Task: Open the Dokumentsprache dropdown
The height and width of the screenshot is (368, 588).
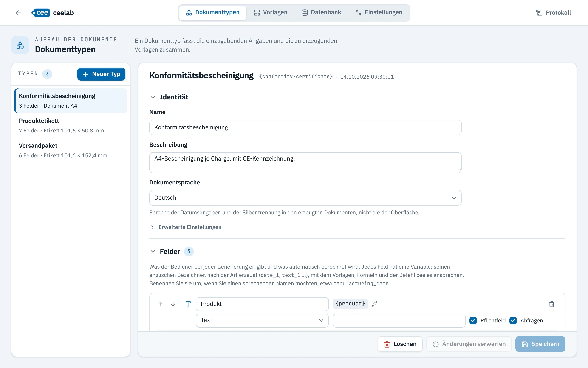Action: tap(305, 198)
